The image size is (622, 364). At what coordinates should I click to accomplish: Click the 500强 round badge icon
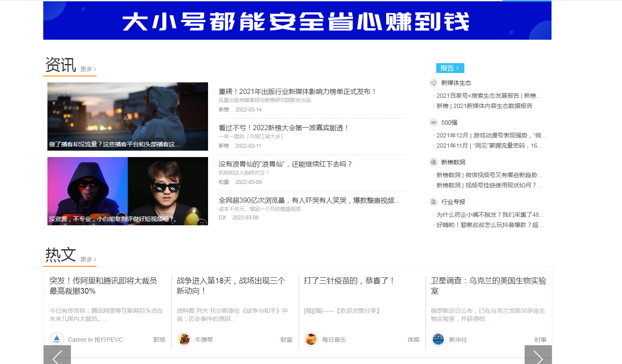pos(434,122)
